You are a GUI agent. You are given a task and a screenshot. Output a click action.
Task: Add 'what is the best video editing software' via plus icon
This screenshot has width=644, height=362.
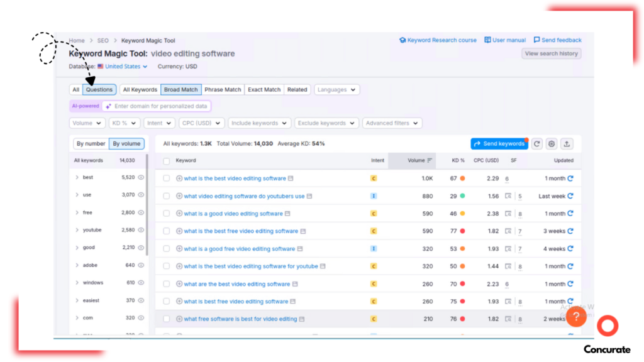[179, 178]
